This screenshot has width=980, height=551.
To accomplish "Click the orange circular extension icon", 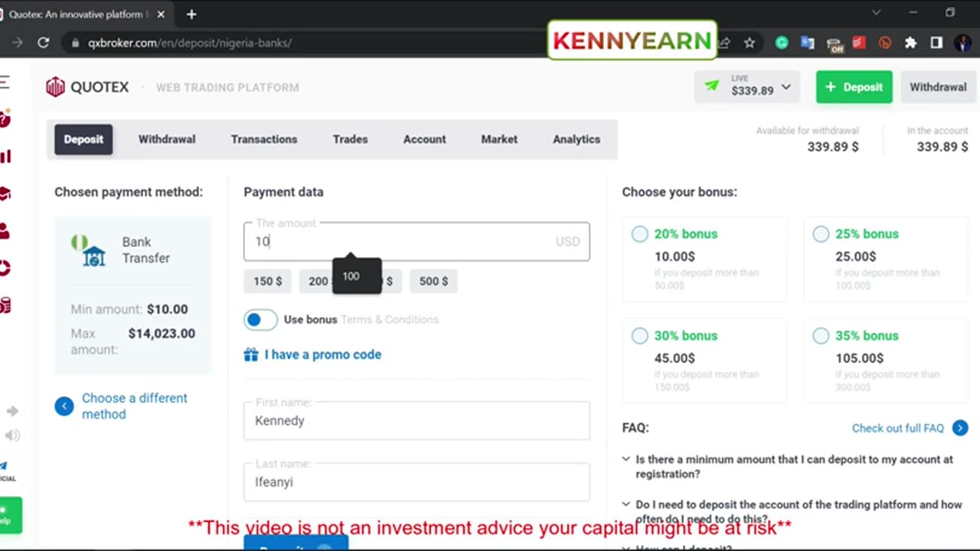I will point(885,43).
